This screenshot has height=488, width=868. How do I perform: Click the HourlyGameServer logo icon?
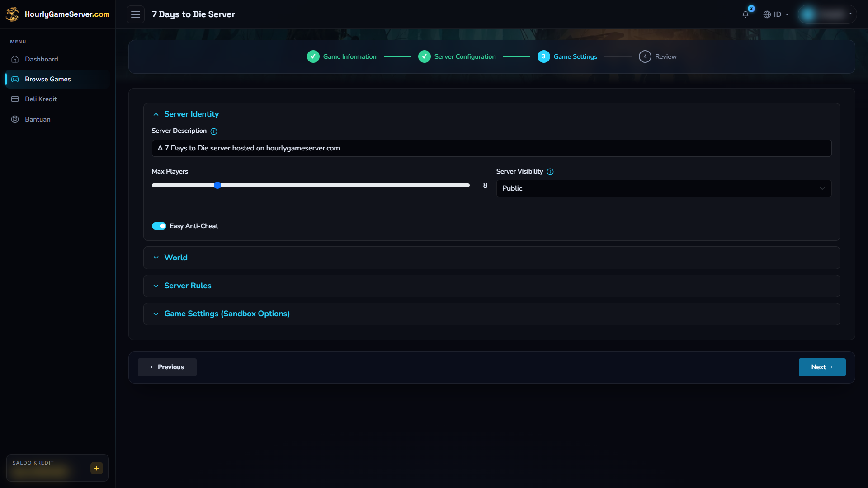[13, 14]
